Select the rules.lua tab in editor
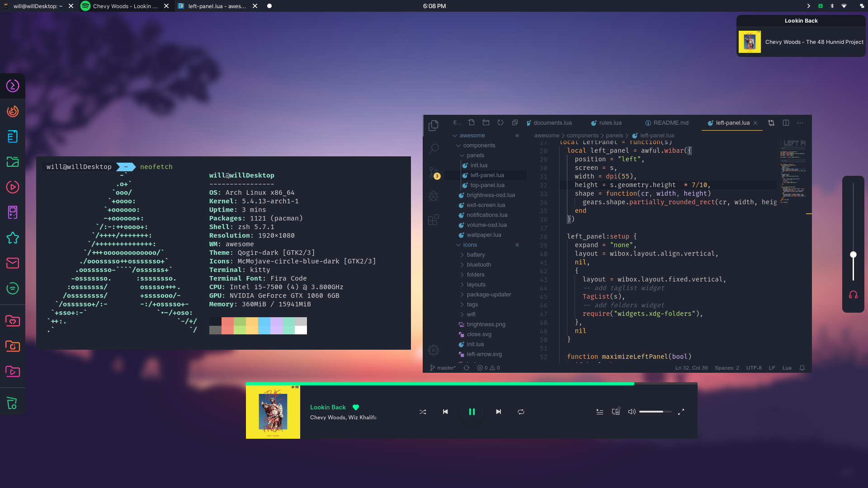This screenshot has height=488, width=868. pos(610,123)
